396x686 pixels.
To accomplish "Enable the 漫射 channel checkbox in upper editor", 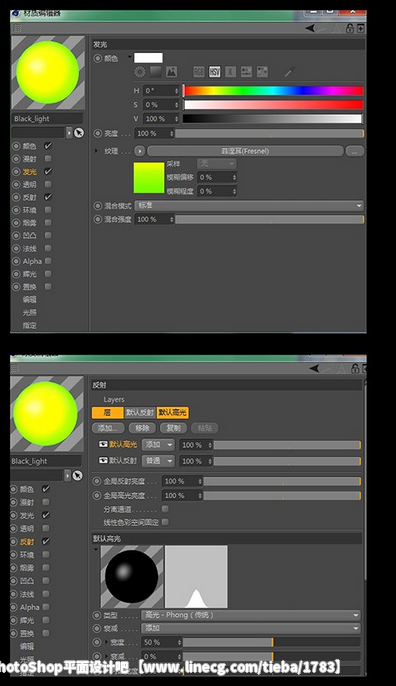I will coord(48,158).
